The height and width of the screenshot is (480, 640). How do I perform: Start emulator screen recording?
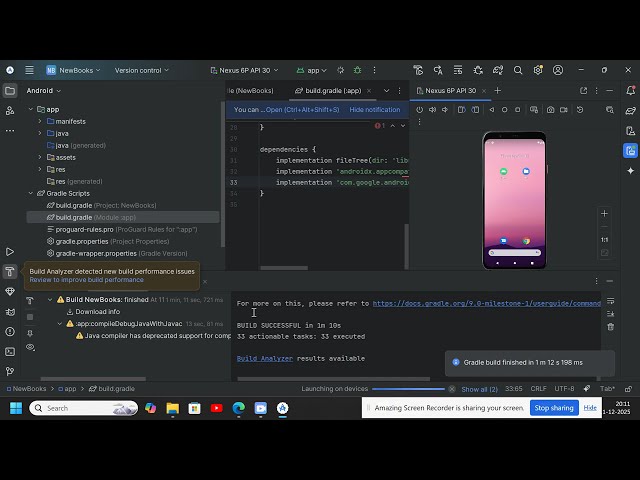[564, 110]
